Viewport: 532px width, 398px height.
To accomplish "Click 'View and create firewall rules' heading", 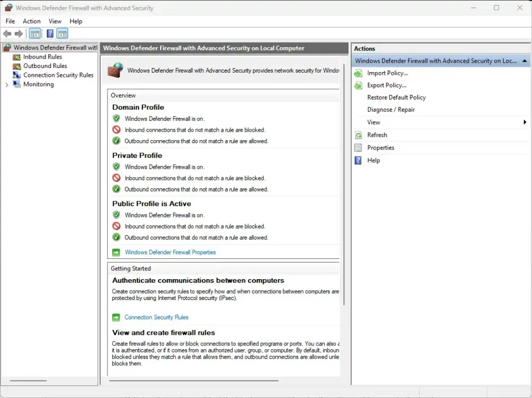I will click(x=164, y=333).
